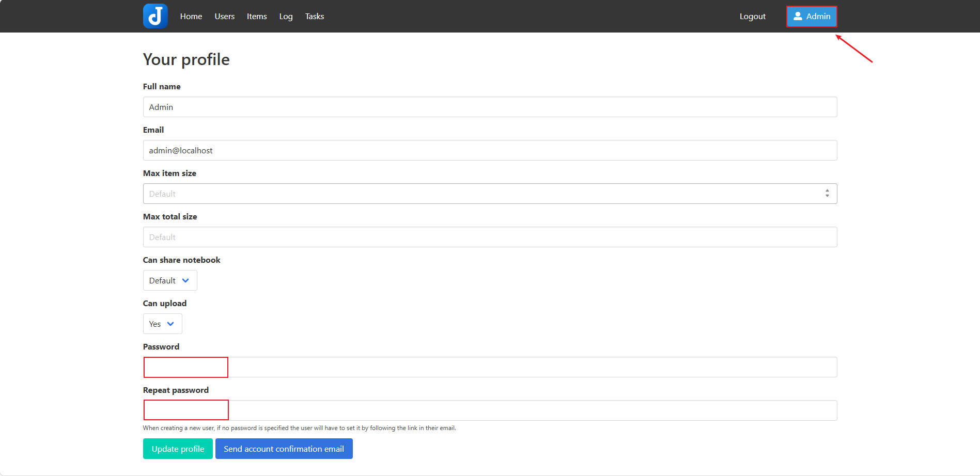Click Send account confirmation email
Image resolution: width=980 pixels, height=476 pixels.
[284, 449]
